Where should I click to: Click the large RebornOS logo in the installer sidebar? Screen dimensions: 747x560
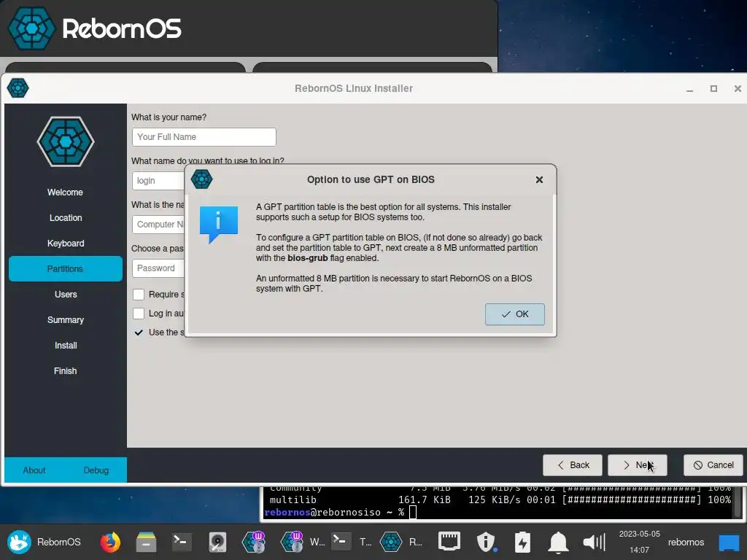(65, 141)
